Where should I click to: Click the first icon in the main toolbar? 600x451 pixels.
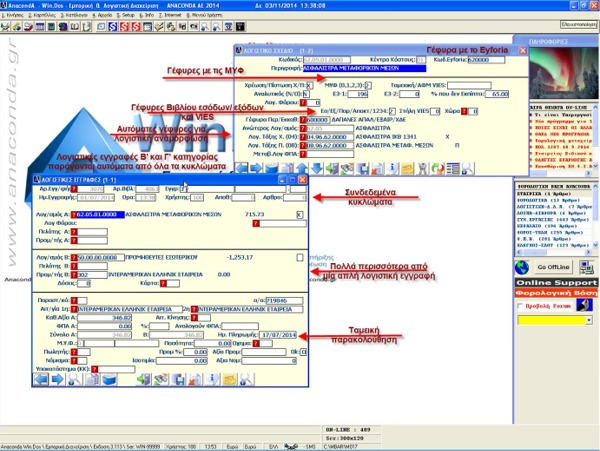pos(5,26)
